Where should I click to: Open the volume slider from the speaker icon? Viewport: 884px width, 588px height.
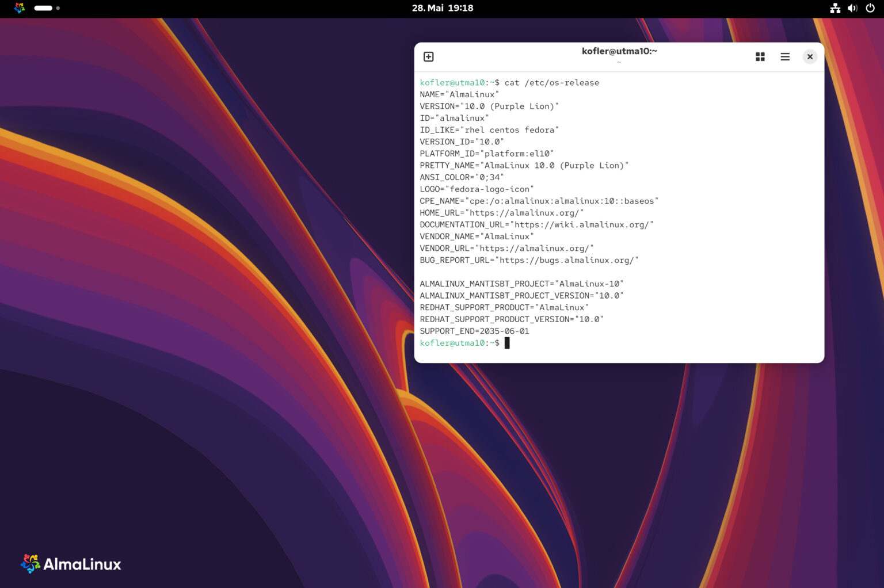click(852, 8)
